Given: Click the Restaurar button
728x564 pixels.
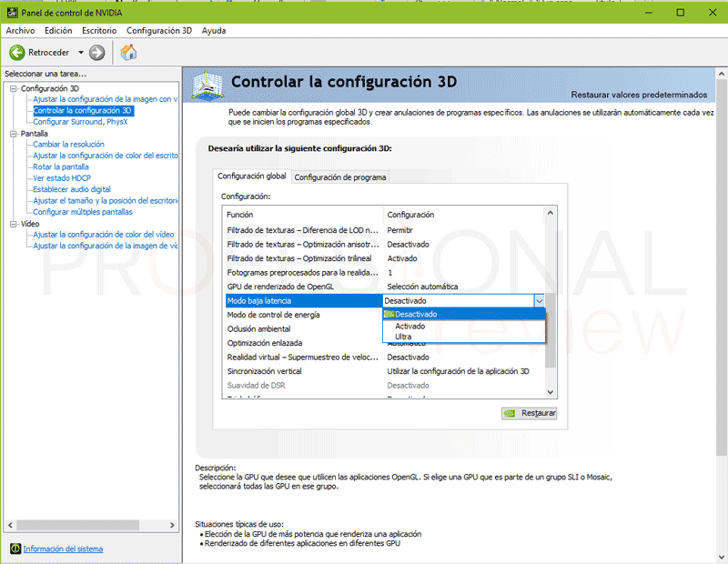Looking at the screenshot, I should pyautogui.click(x=530, y=413).
